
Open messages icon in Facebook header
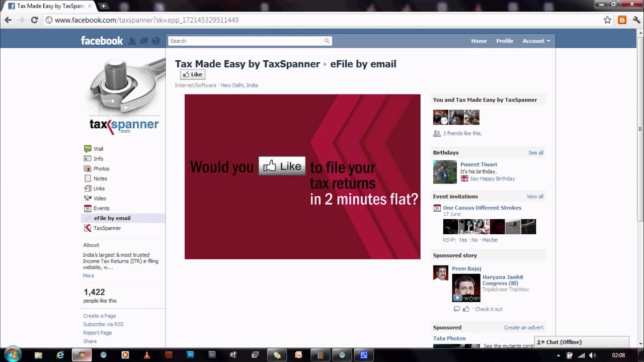click(144, 41)
